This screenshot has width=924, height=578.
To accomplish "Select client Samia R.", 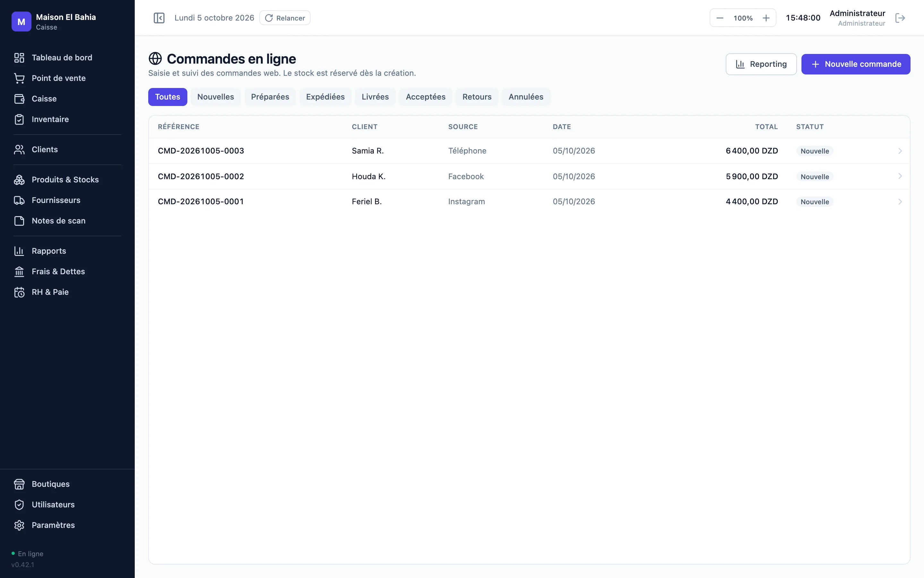I will click(368, 151).
